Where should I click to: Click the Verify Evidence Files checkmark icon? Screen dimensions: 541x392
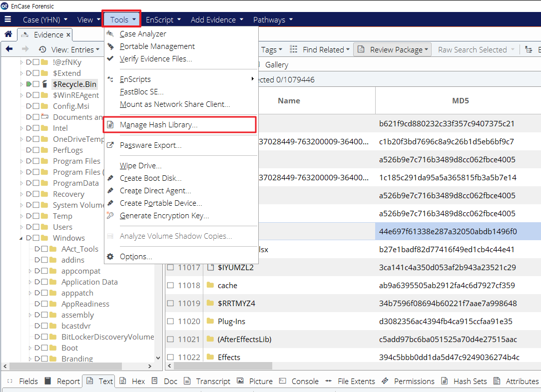pos(110,58)
